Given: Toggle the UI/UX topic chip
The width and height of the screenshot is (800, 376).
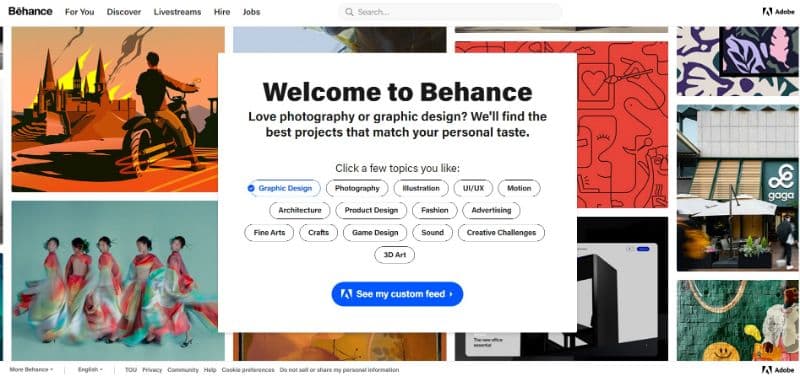Looking at the screenshot, I should coord(473,188).
